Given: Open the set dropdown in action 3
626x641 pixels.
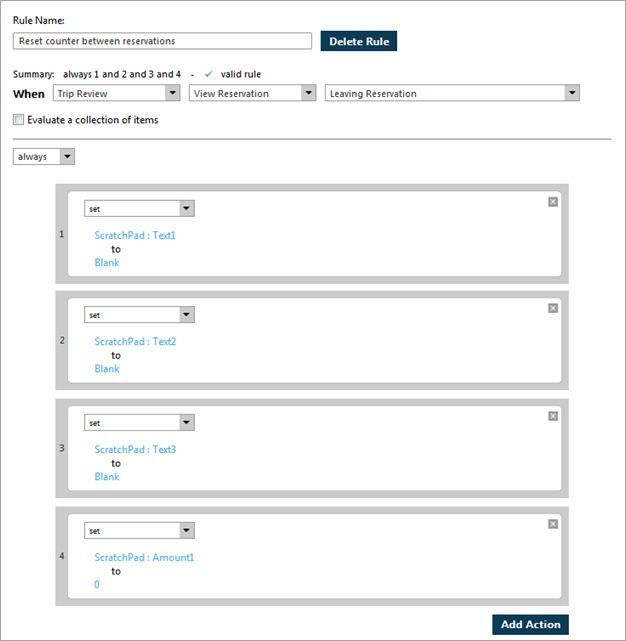Looking at the screenshot, I should pyautogui.click(x=139, y=423).
